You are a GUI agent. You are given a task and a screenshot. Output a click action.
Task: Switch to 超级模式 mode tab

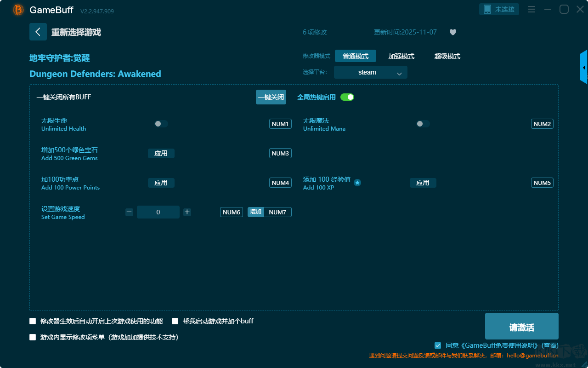[x=447, y=56]
